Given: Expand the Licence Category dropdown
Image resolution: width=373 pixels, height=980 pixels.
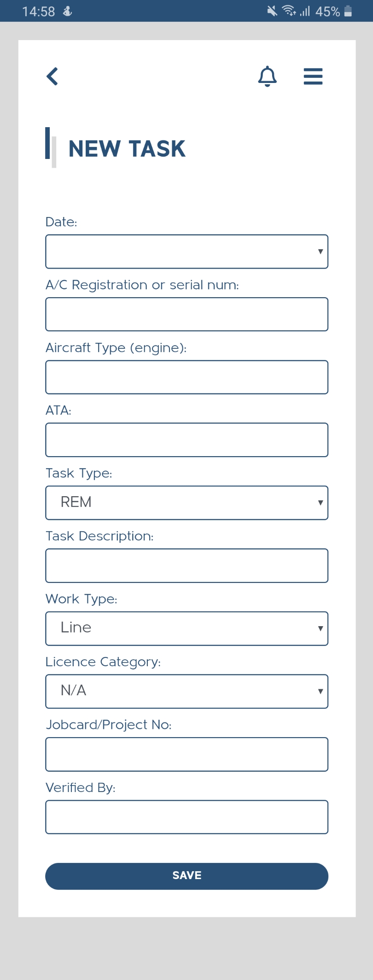Looking at the screenshot, I should click(x=186, y=691).
